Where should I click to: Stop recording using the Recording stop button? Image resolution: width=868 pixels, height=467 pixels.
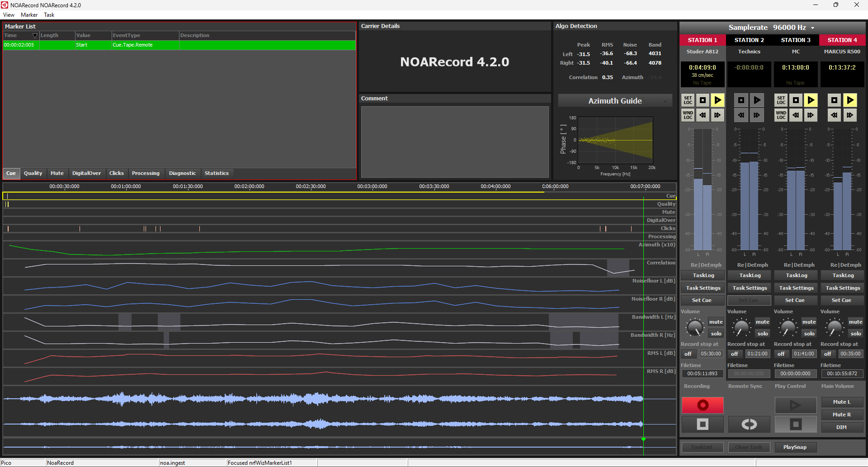pos(703,424)
